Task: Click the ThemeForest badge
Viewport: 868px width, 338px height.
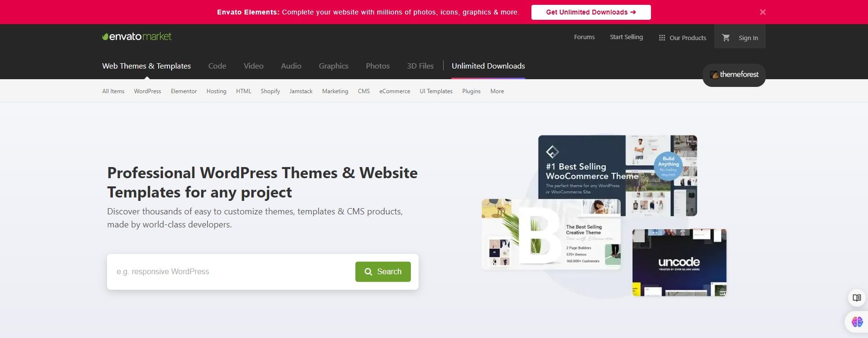Action: 733,75
